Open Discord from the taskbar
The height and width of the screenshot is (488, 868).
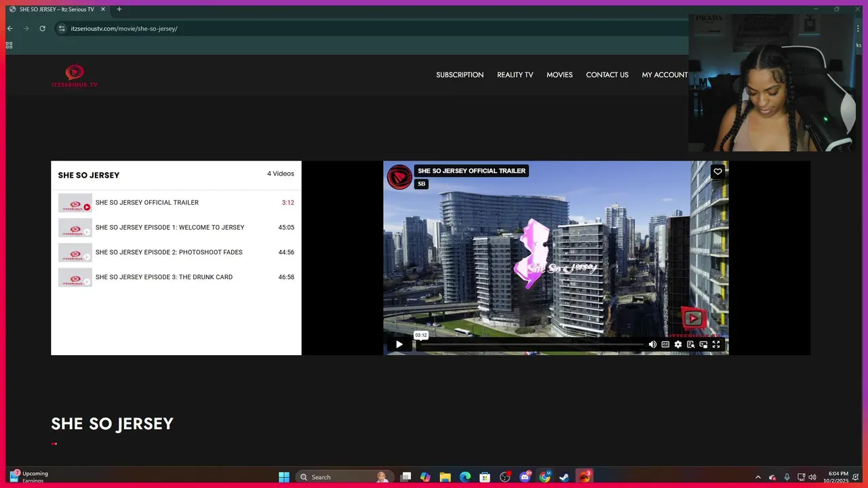(525, 477)
